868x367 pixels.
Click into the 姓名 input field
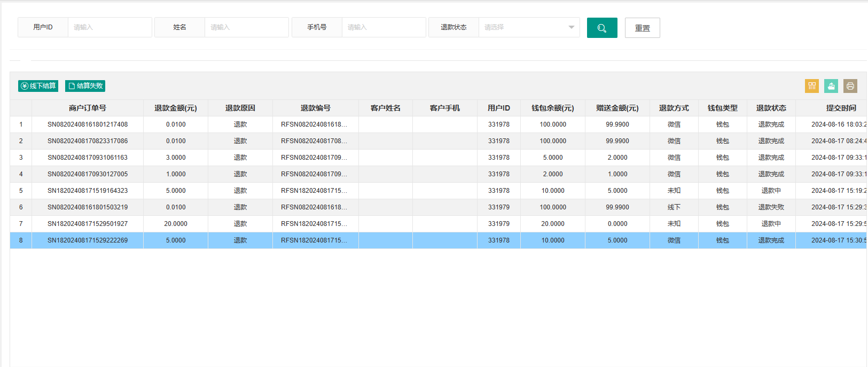click(x=246, y=27)
